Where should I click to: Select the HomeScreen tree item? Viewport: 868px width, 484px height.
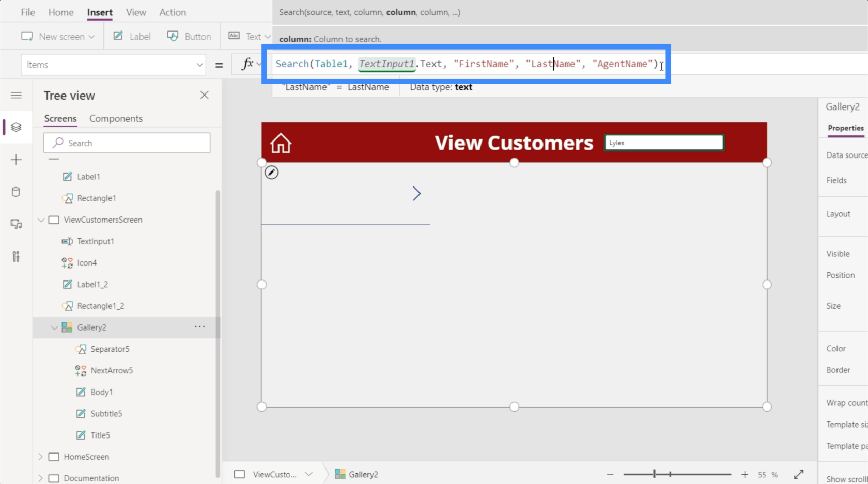point(86,457)
